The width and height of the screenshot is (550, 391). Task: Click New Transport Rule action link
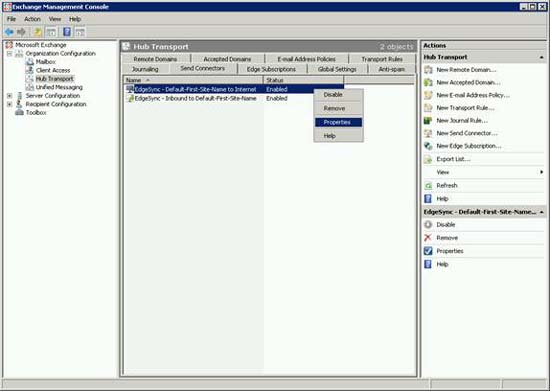tap(465, 108)
